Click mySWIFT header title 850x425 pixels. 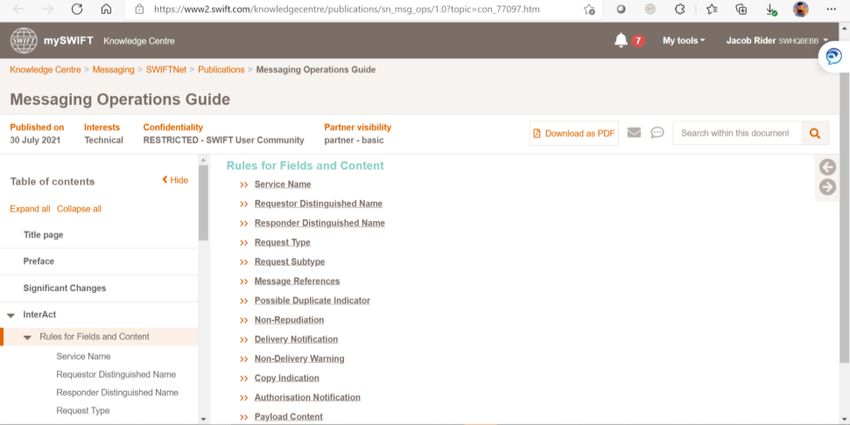68,41
